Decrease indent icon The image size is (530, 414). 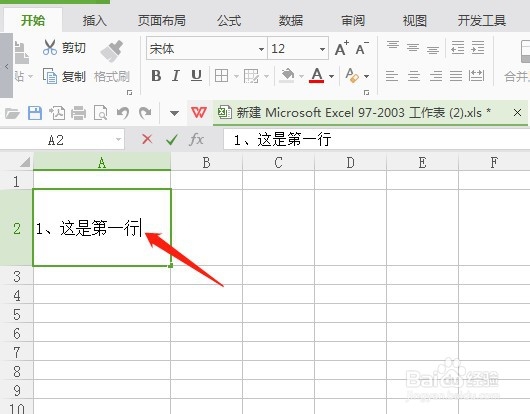(x=458, y=48)
